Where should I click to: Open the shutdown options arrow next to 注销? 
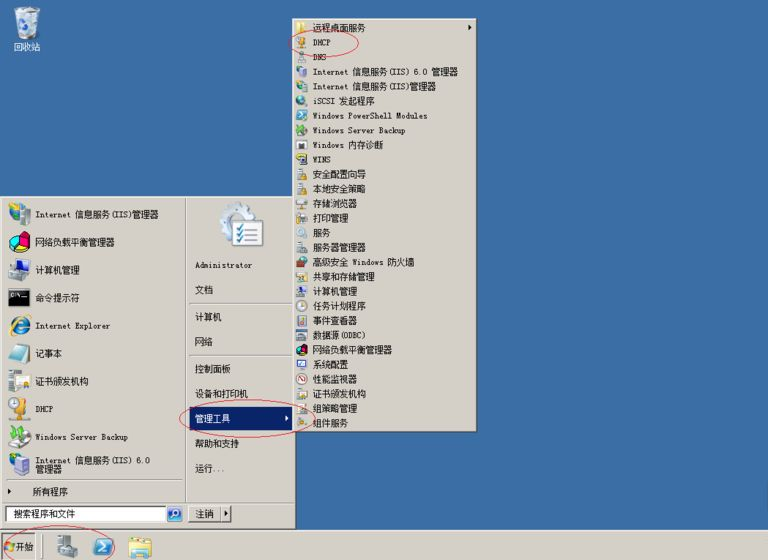tap(226, 514)
